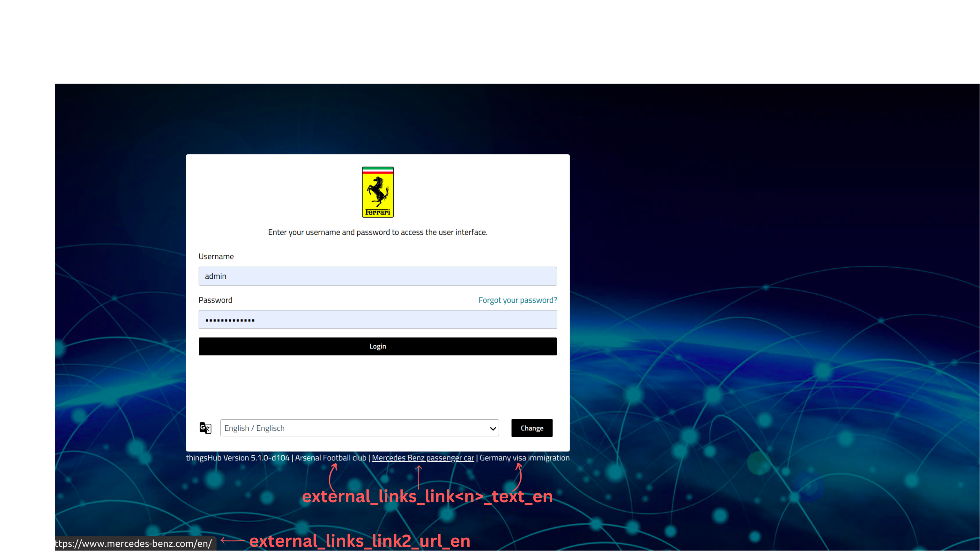Screen dimensions: 980x551
Task: Click the external_links_link2_url_en red annotation
Action: click(360, 541)
